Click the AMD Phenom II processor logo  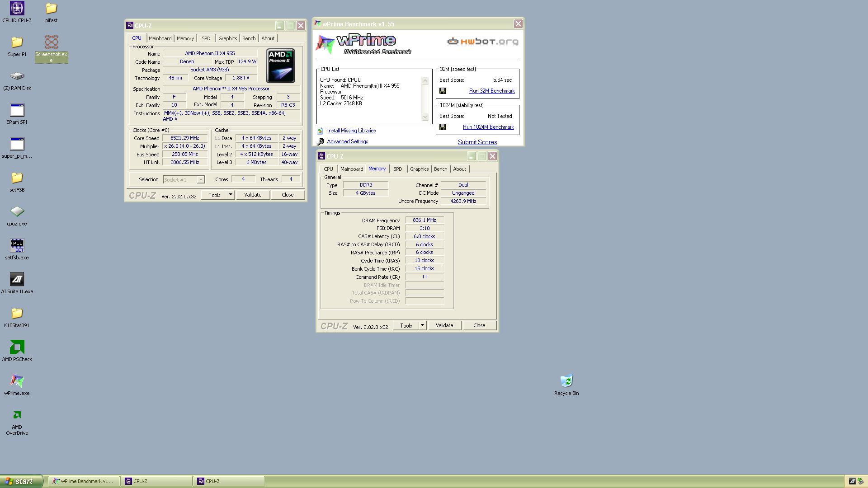tap(281, 66)
